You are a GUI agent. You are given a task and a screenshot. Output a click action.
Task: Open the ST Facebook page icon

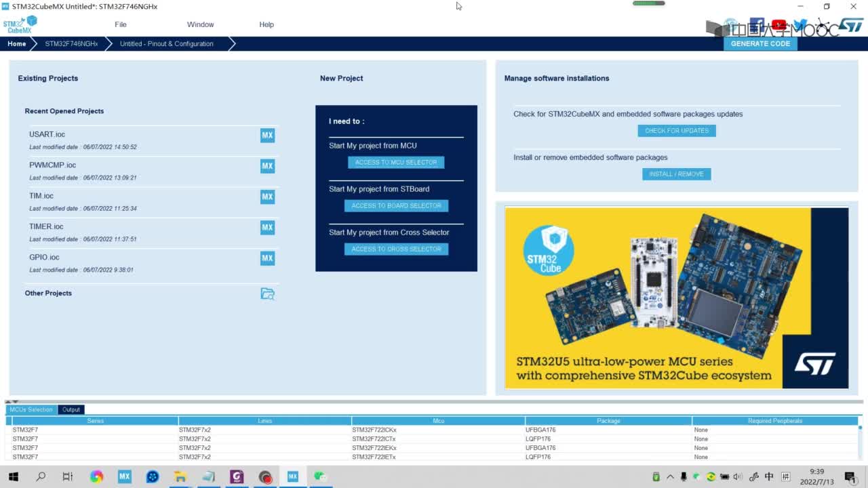coord(757,25)
